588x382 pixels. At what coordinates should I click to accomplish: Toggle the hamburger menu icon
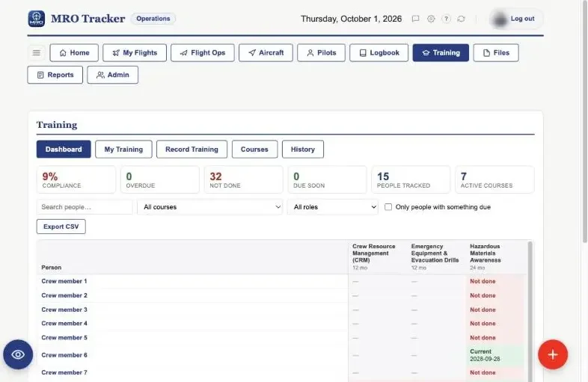point(37,53)
